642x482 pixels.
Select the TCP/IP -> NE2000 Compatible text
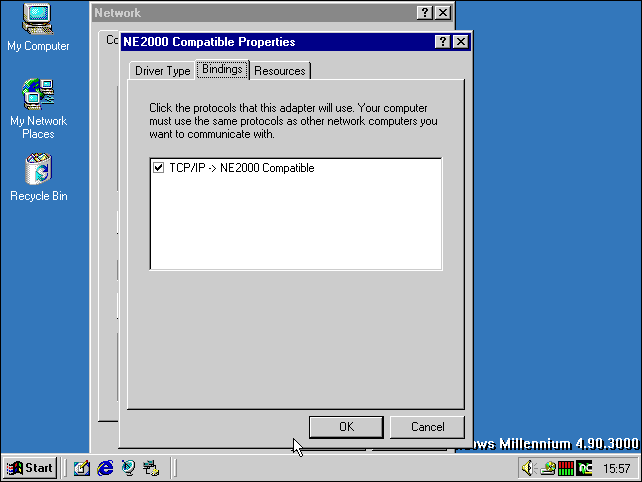(242, 168)
